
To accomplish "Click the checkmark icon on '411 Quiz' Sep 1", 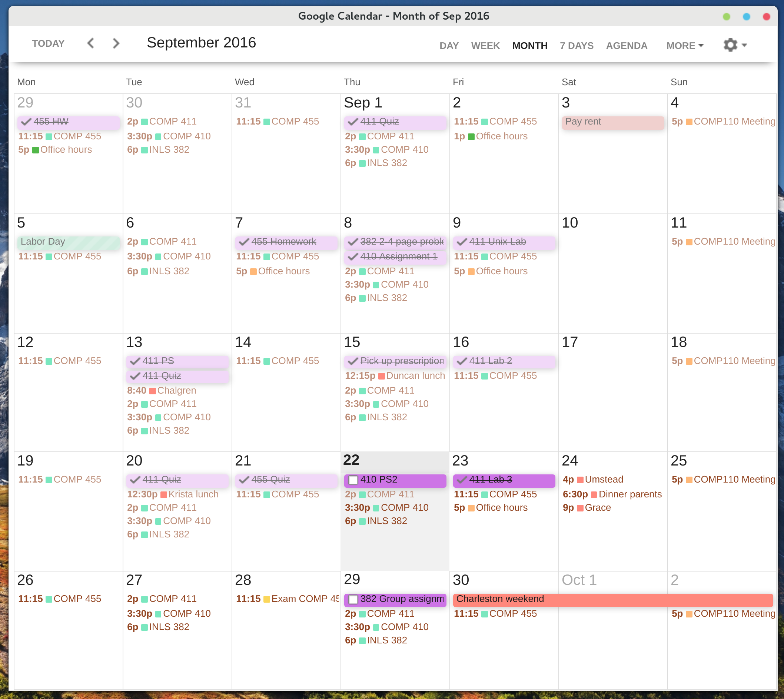I will tap(353, 122).
